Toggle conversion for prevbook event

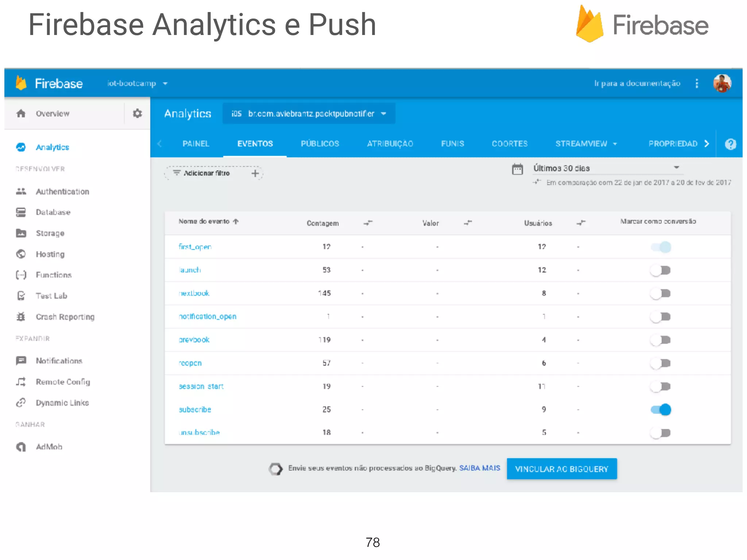click(661, 340)
